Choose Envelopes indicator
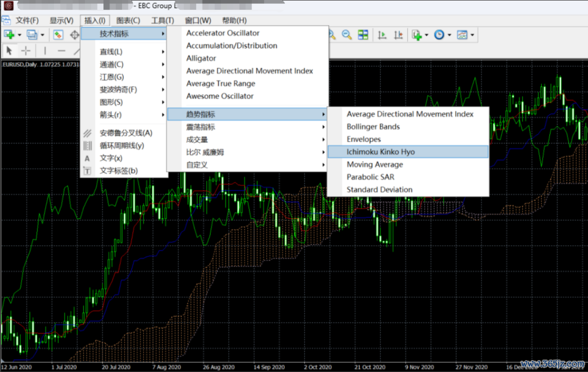The width and height of the screenshot is (588, 372). 408,139
